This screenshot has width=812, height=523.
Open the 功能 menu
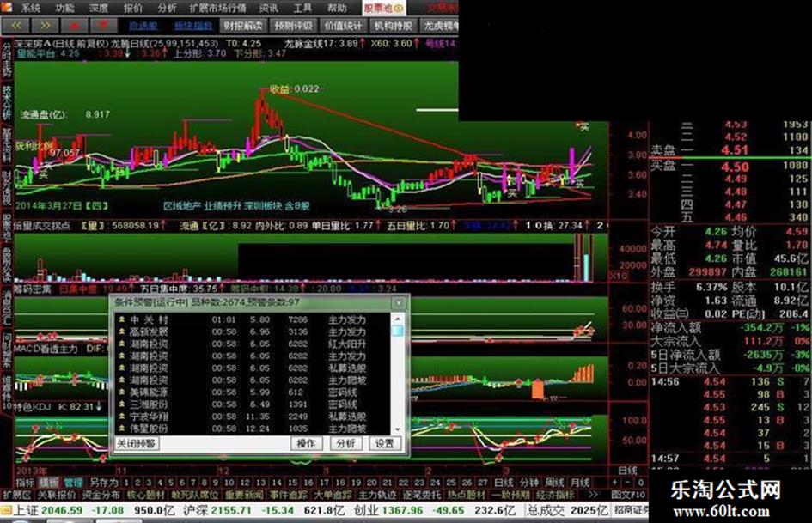(x=64, y=8)
